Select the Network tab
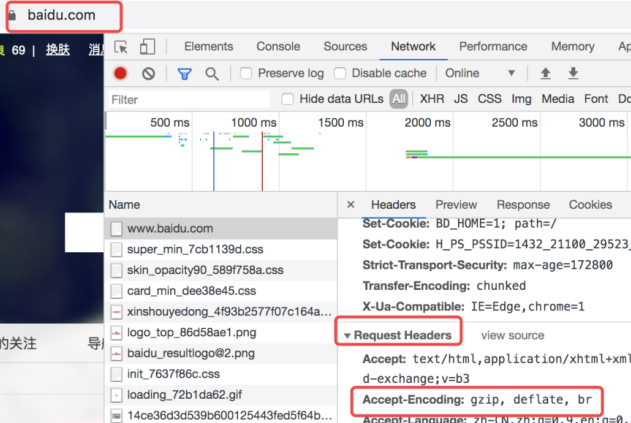The image size is (631, 423). [x=413, y=46]
